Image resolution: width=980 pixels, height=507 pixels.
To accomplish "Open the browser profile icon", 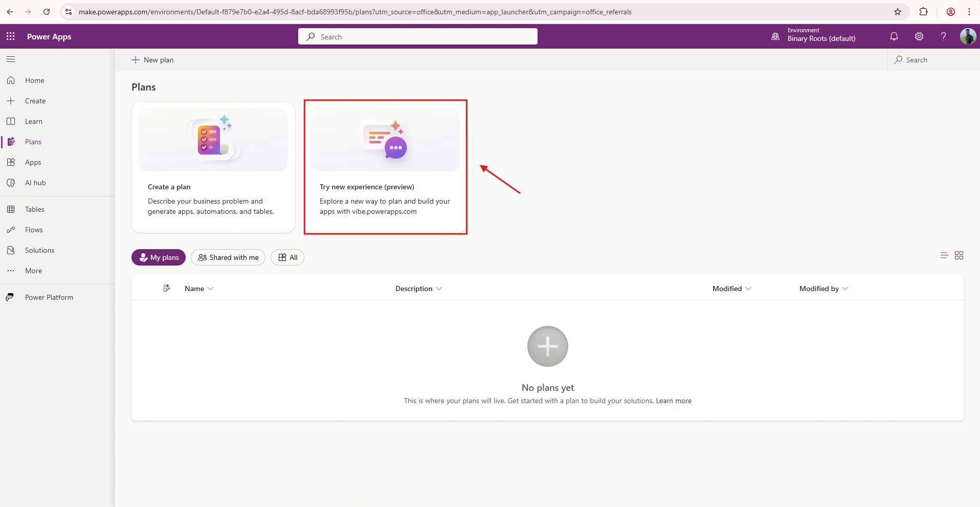I will tap(951, 12).
